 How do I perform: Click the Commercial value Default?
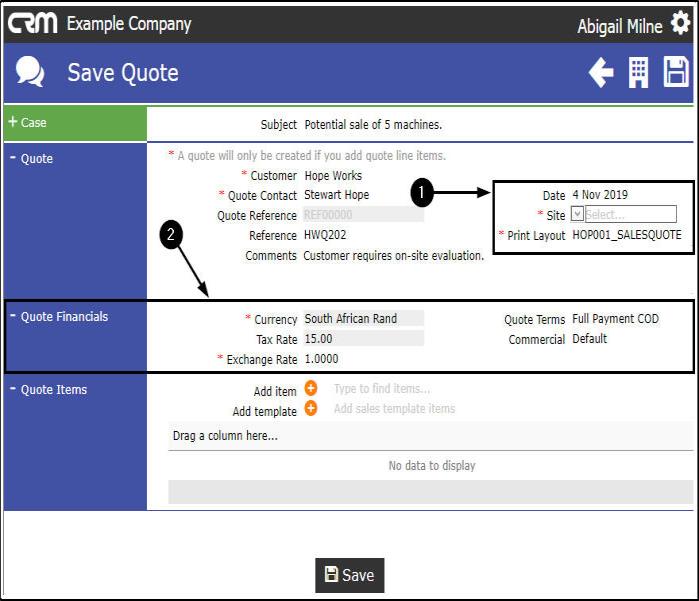click(x=589, y=339)
